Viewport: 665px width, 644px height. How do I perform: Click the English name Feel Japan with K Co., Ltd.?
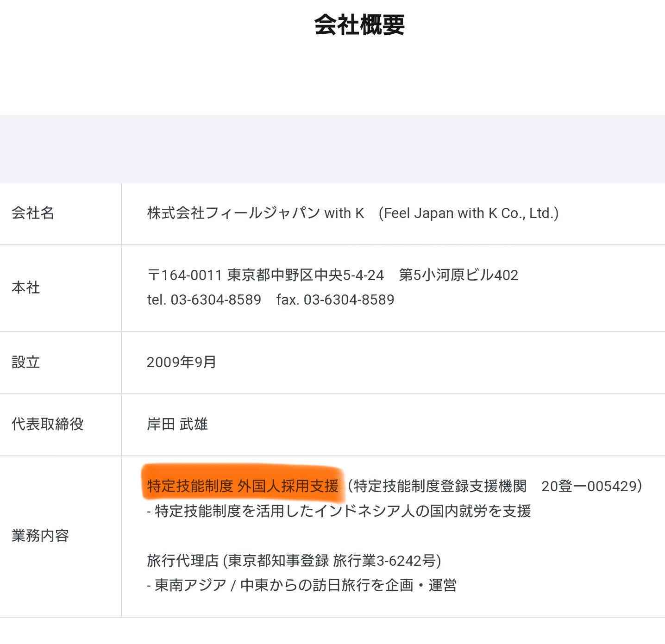tap(468, 213)
